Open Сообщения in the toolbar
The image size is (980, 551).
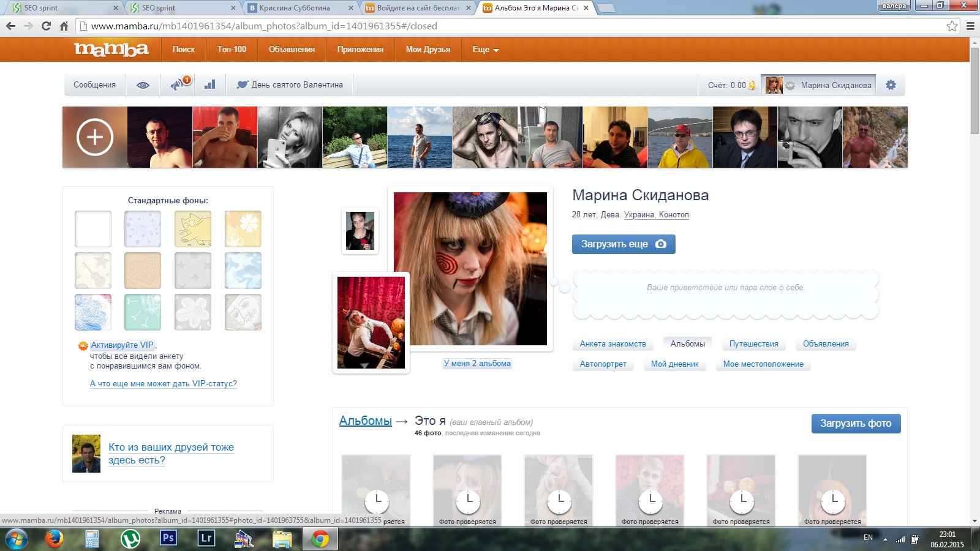click(94, 85)
